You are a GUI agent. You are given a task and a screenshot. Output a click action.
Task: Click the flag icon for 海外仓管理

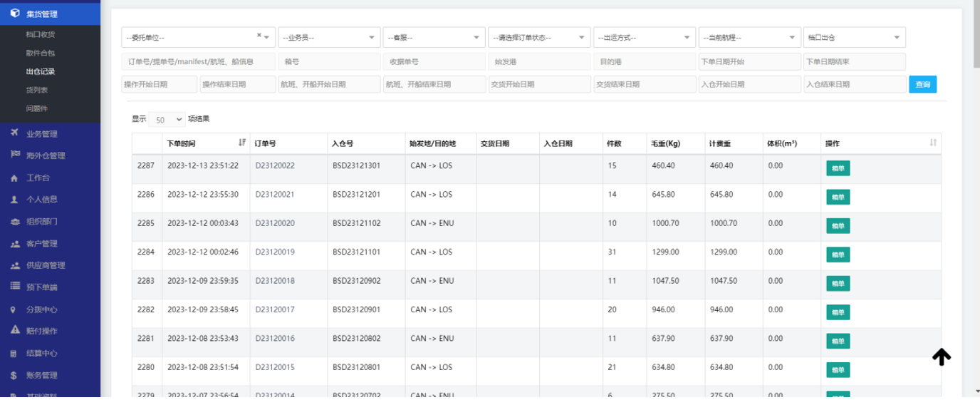pyautogui.click(x=14, y=155)
